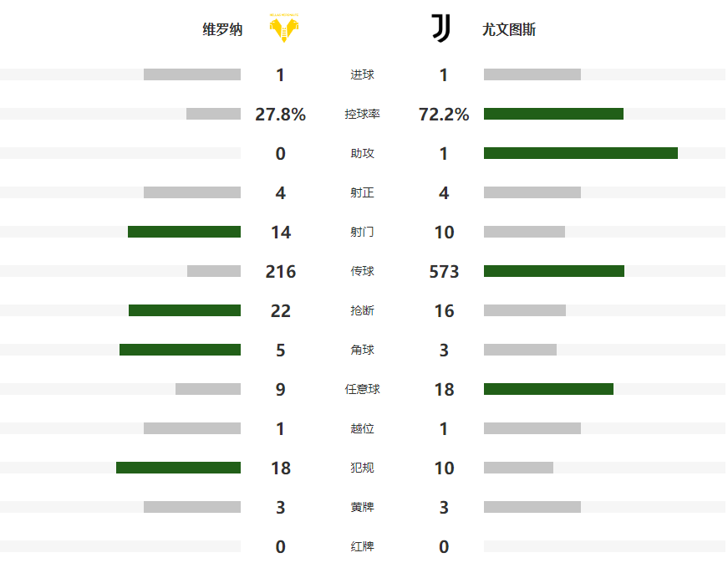Click Juventus's 18 free kicks value
Image resolution: width=728 pixels, height=563 pixels.
(444, 389)
